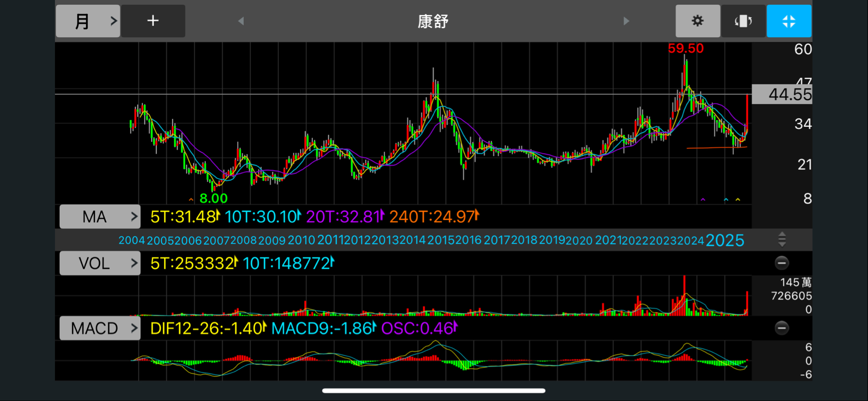Tap the 8.00 low price marker
Viewport: 868px width, 401px height.
pyautogui.click(x=213, y=198)
